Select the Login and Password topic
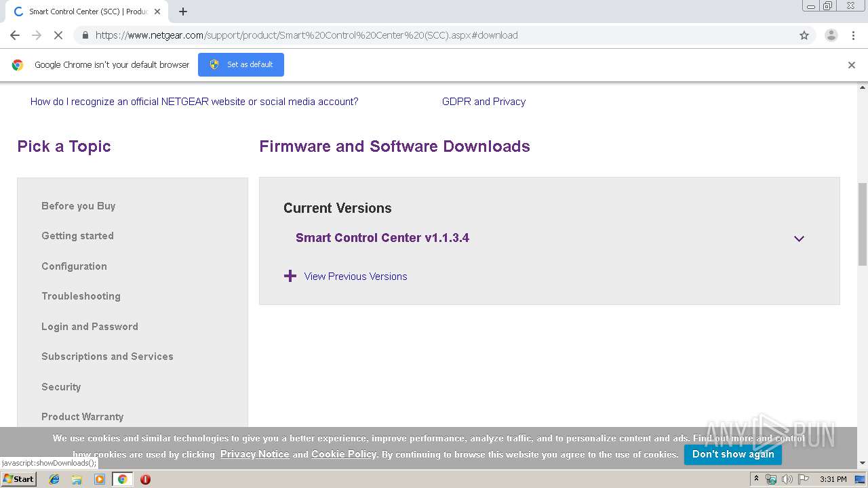The width and height of the screenshot is (868, 488). pyautogui.click(x=90, y=327)
